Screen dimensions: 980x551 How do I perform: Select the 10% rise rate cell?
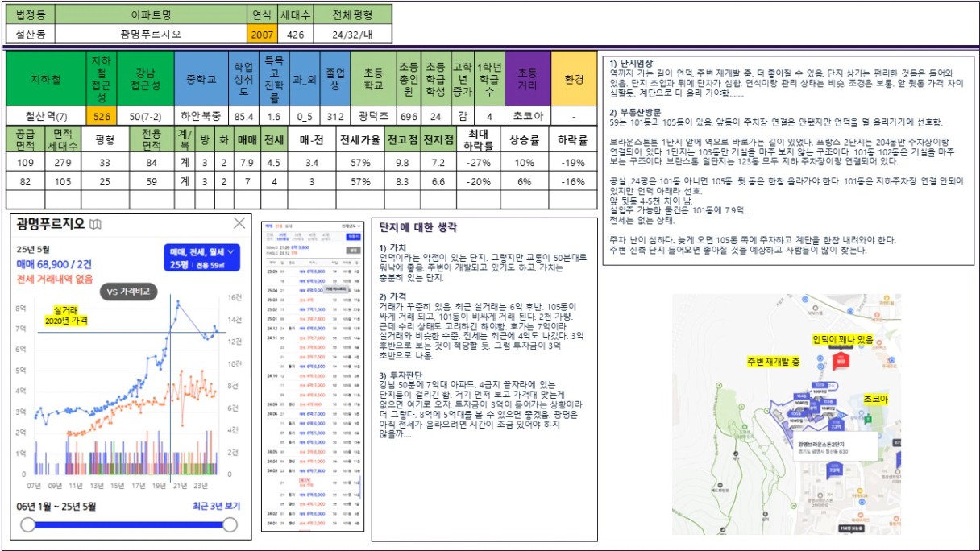click(x=524, y=164)
